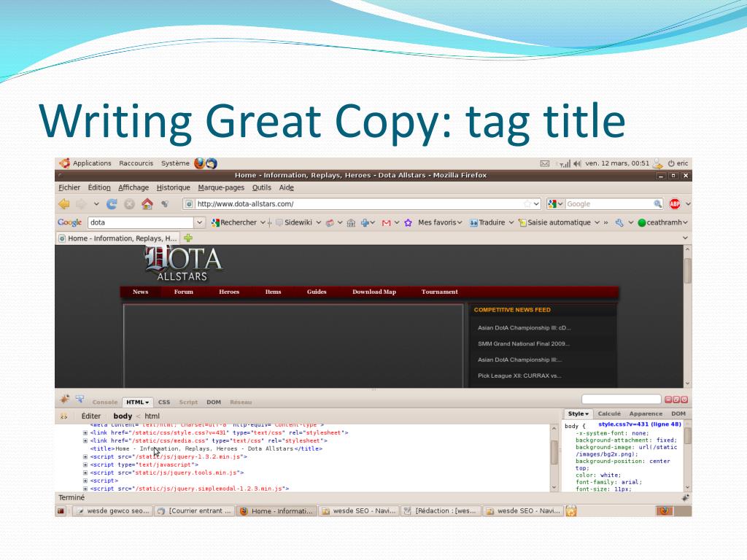Click the News link in Dota navigation
Screen dimensions: 747x560
point(141,292)
